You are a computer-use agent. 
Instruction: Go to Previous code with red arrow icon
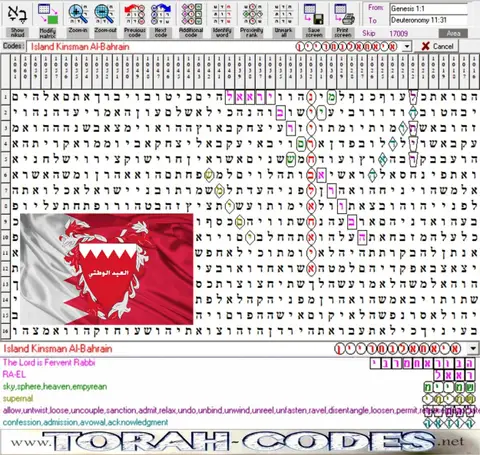click(x=134, y=14)
